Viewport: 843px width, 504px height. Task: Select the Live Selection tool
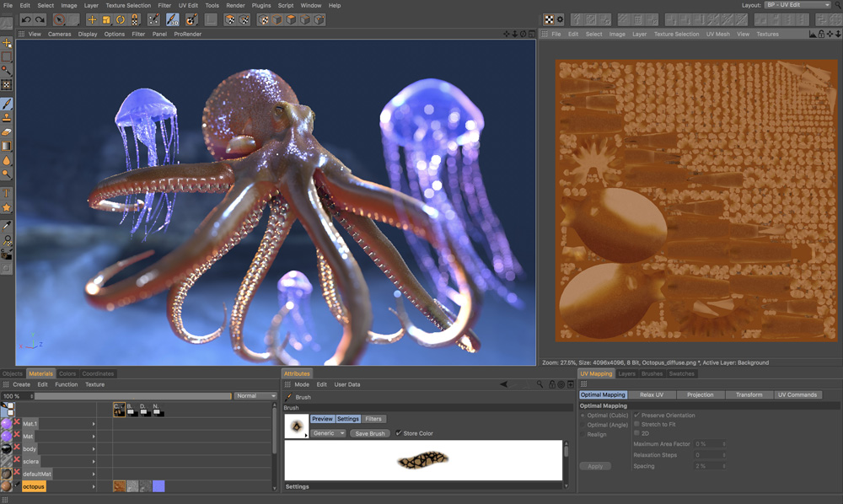click(x=59, y=20)
